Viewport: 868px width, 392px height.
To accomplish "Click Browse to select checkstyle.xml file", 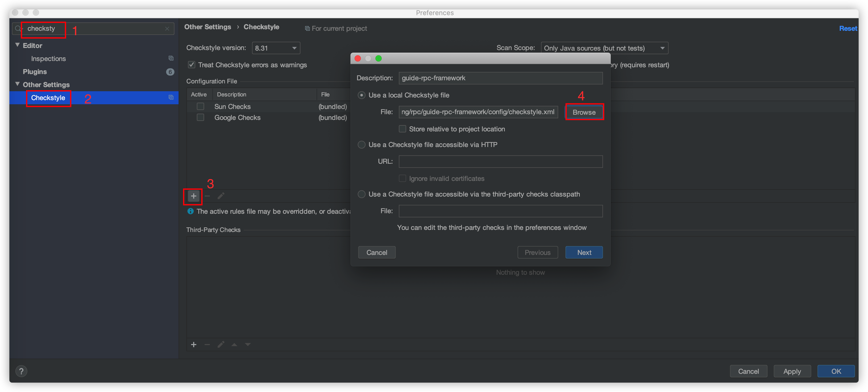I will (x=584, y=112).
